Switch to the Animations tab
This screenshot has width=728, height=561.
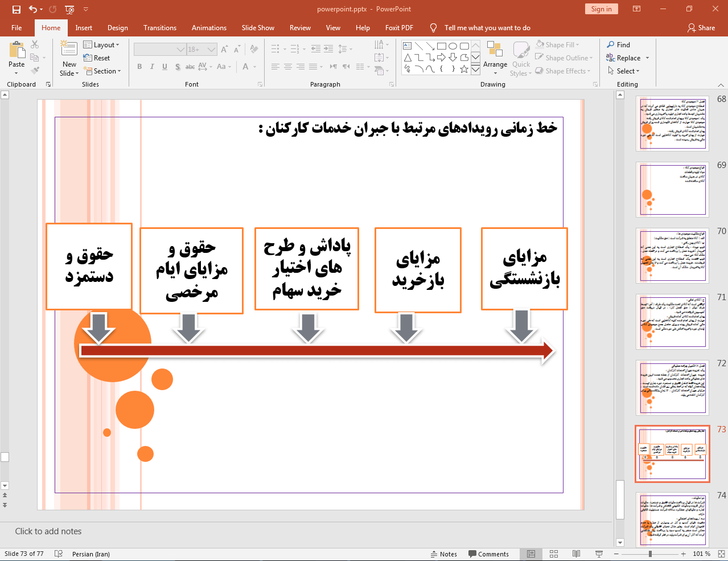click(209, 28)
